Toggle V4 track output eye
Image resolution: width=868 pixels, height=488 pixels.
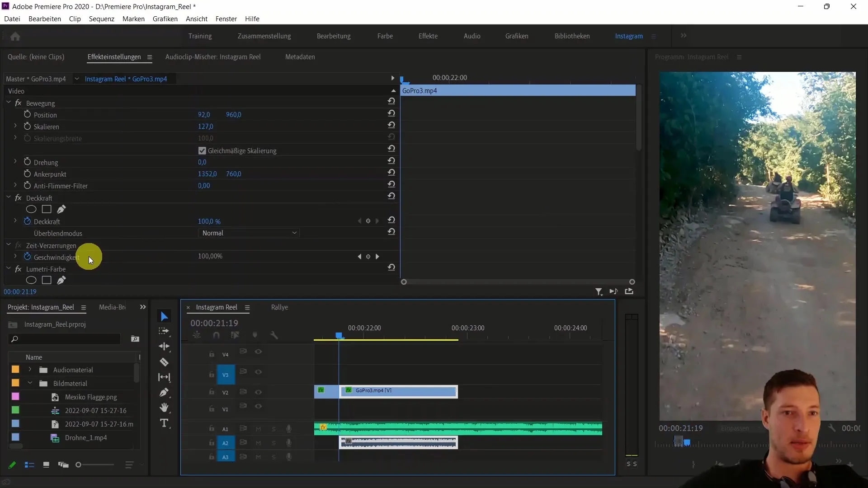[x=258, y=352]
